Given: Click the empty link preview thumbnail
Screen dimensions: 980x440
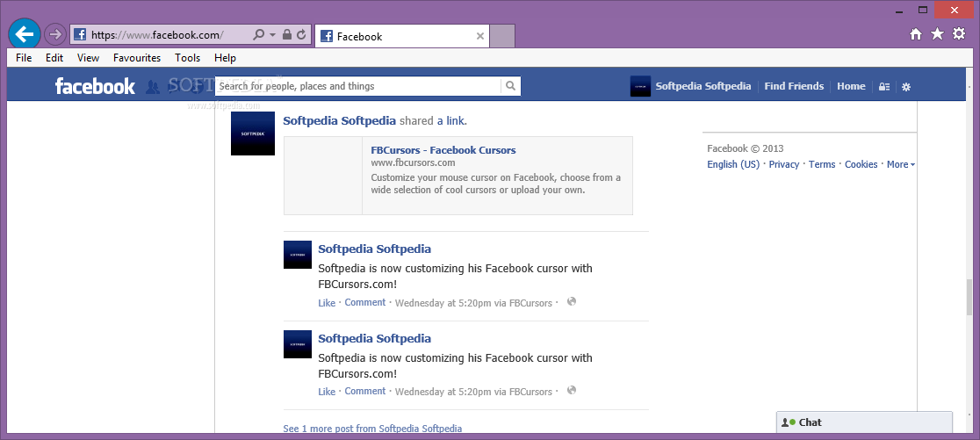Looking at the screenshot, I should tap(323, 176).
